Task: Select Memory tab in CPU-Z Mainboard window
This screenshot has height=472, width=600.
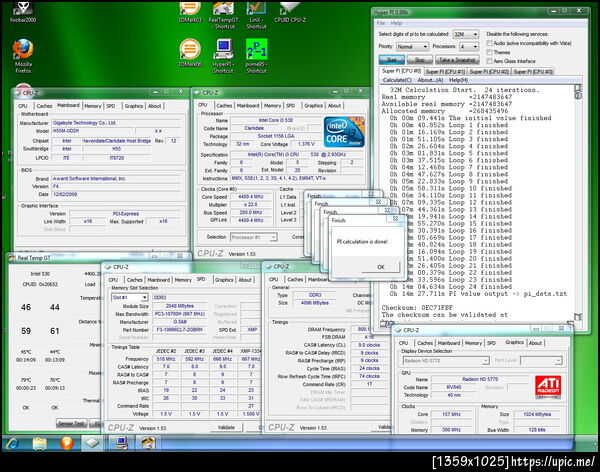Action: (x=93, y=106)
